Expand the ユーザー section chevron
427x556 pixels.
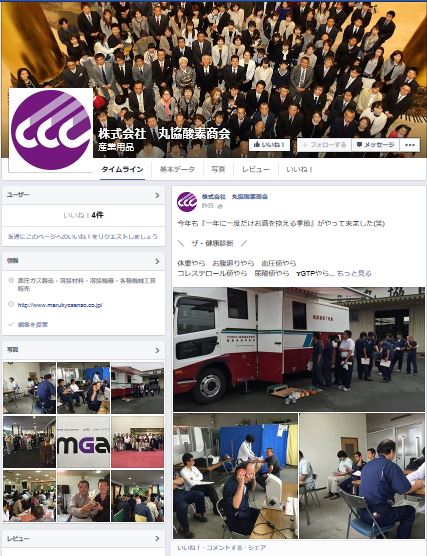[157, 195]
